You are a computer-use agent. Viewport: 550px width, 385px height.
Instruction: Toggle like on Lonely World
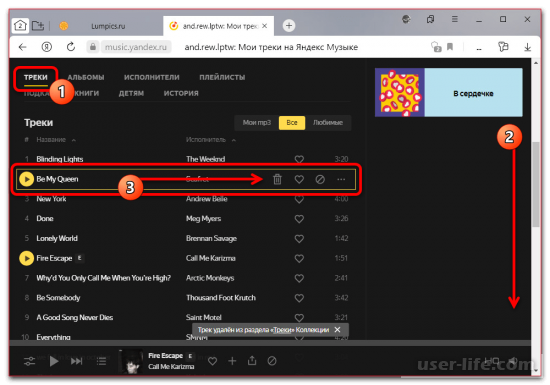pyautogui.click(x=299, y=239)
